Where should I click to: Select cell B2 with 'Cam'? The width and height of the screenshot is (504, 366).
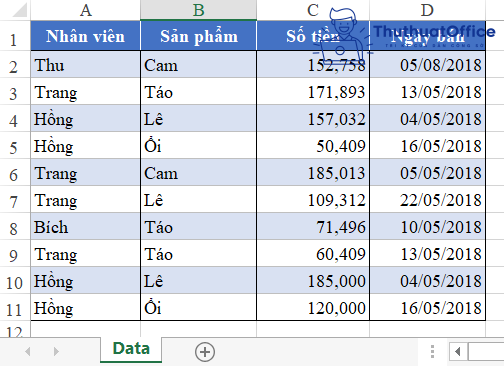pos(199,65)
